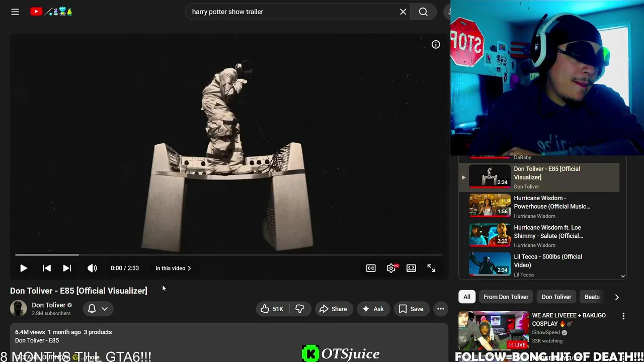
Task: Open the Don Toliver channel name link
Action: coord(49,305)
